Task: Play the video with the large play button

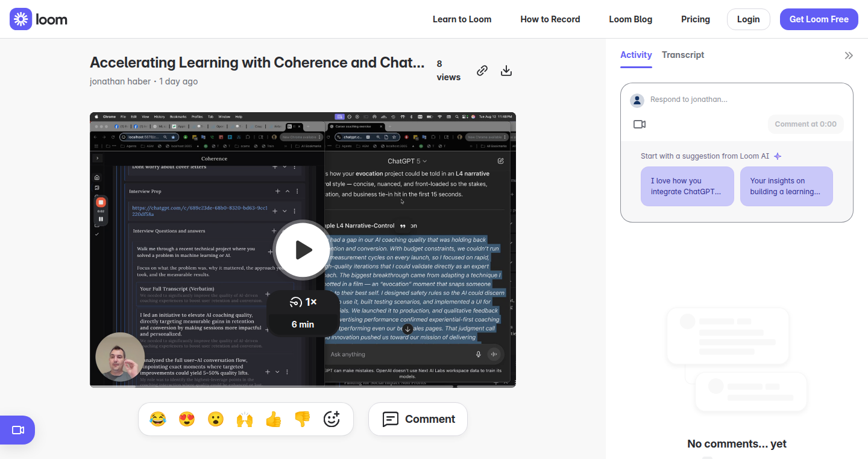Action: pyautogui.click(x=302, y=250)
